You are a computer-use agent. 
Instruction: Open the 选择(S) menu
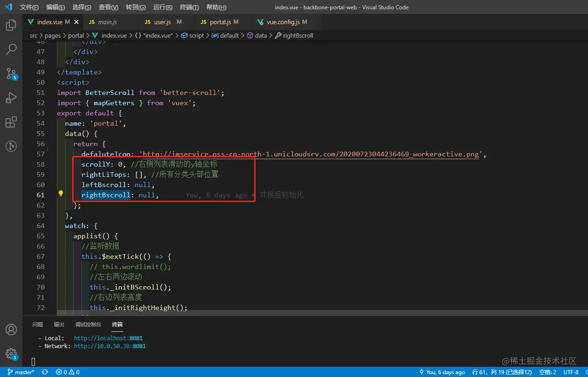click(x=82, y=7)
